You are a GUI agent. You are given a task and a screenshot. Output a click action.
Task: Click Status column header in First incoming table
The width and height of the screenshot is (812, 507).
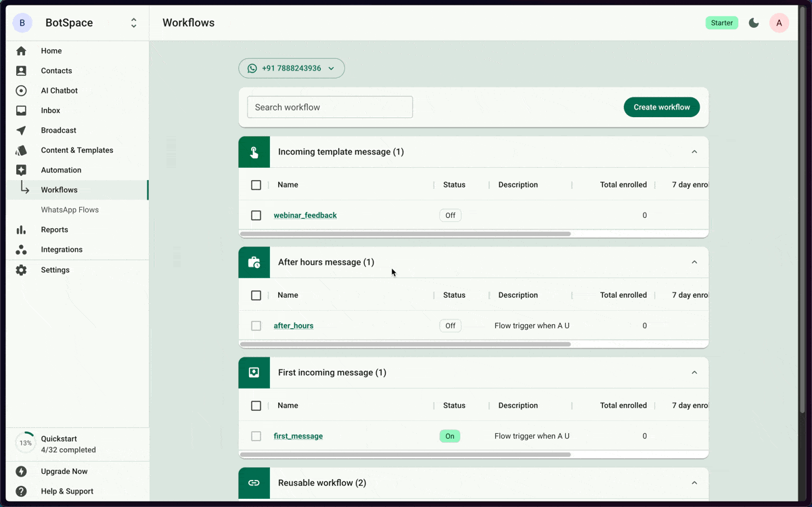(x=454, y=405)
